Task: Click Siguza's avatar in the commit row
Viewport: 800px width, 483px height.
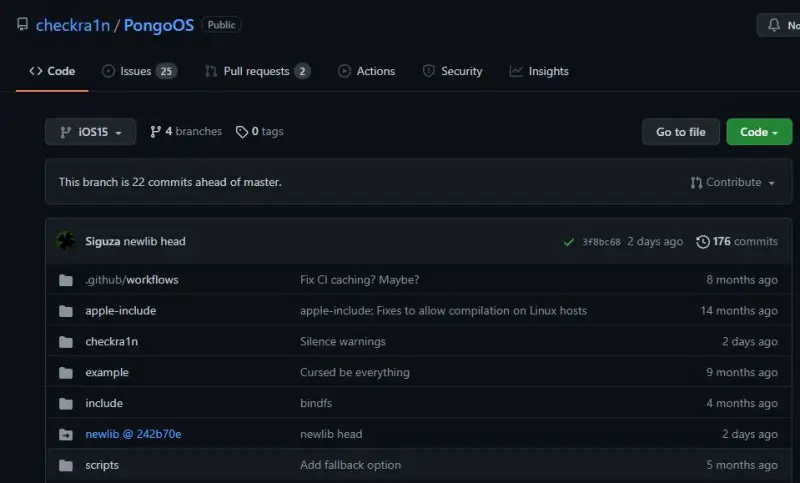Action: (66, 241)
